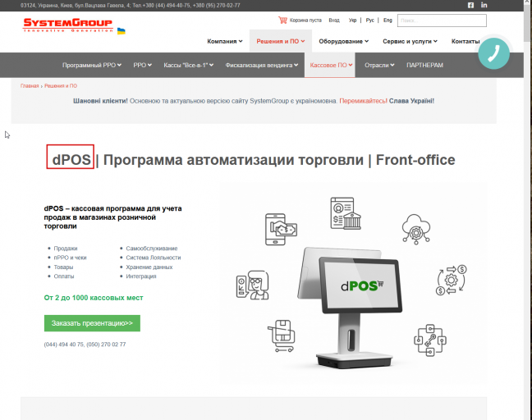The image size is (532, 420).
Task: Click the mobile payment cash icon
Action: (x=281, y=229)
